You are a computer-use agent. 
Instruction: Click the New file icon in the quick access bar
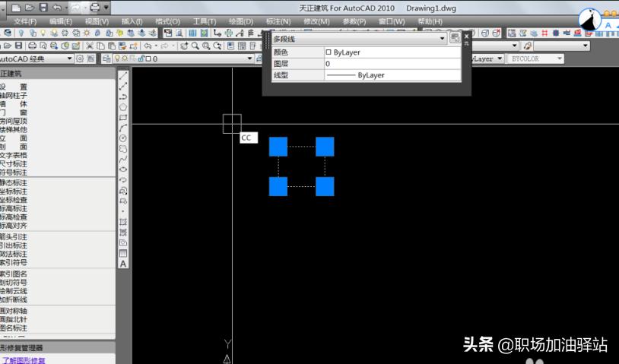16,8
